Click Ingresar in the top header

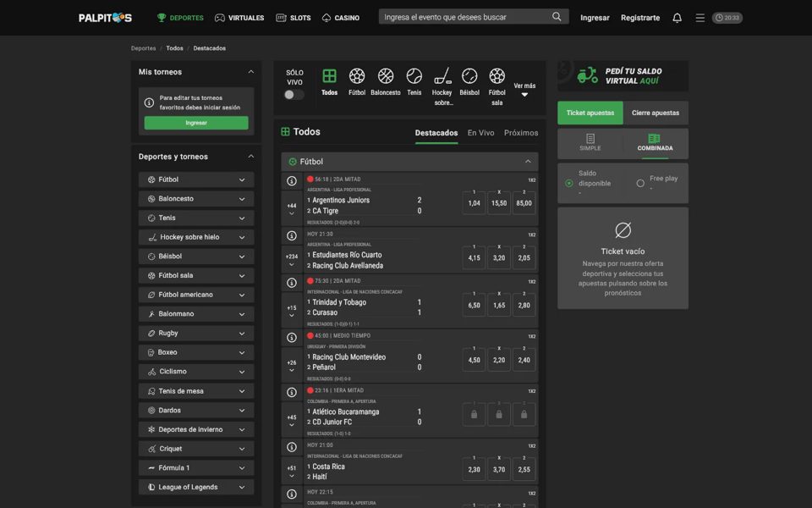point(595,18)
